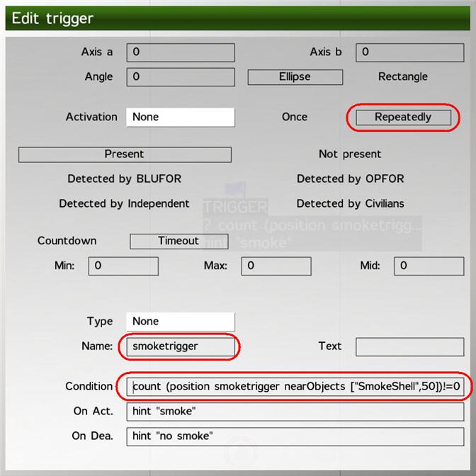Select Detected by Civilians

coord(350,204)
